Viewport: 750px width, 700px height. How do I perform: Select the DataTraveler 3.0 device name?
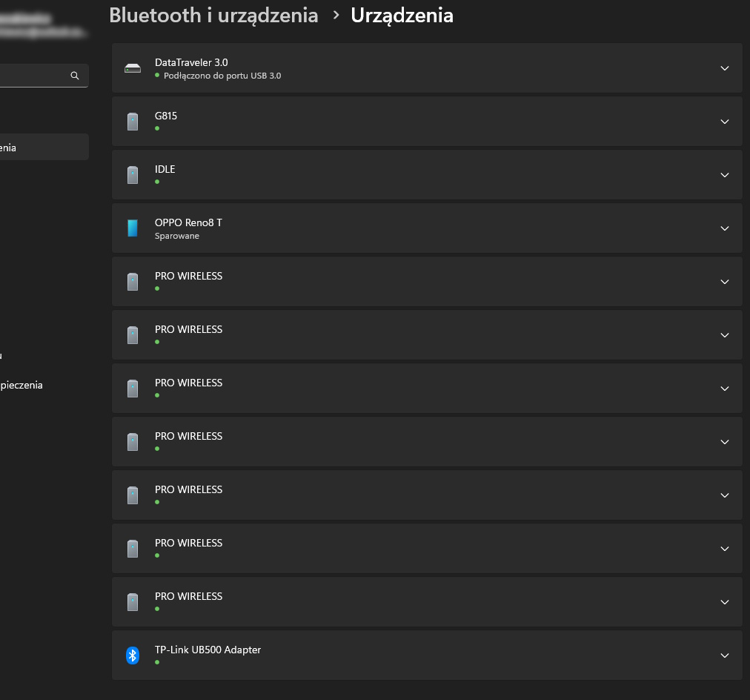click(191, 62)
